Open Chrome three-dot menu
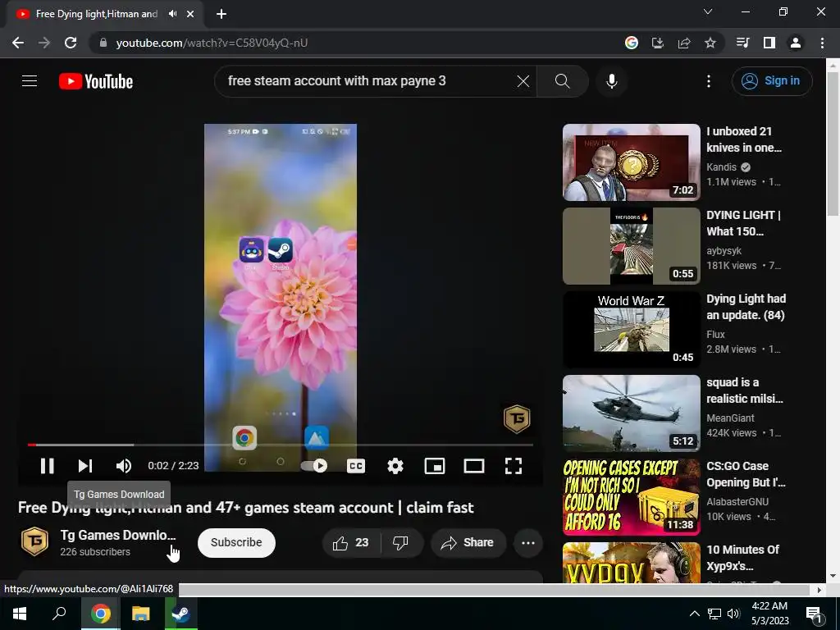 pyautogui.click(x=822, y=43)
